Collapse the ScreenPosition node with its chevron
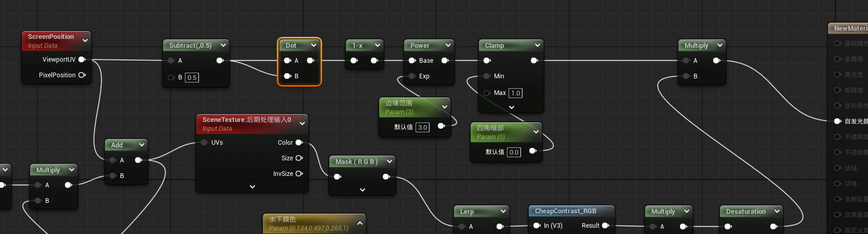 (x=85, y=40)
